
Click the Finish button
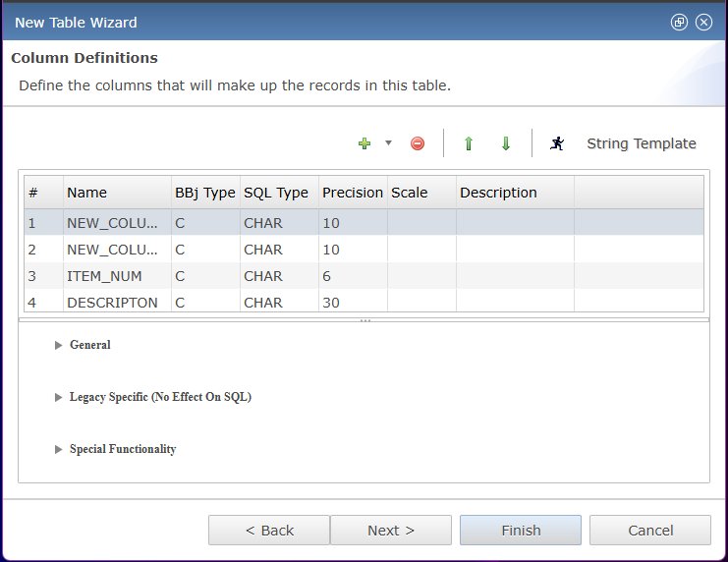521,531
